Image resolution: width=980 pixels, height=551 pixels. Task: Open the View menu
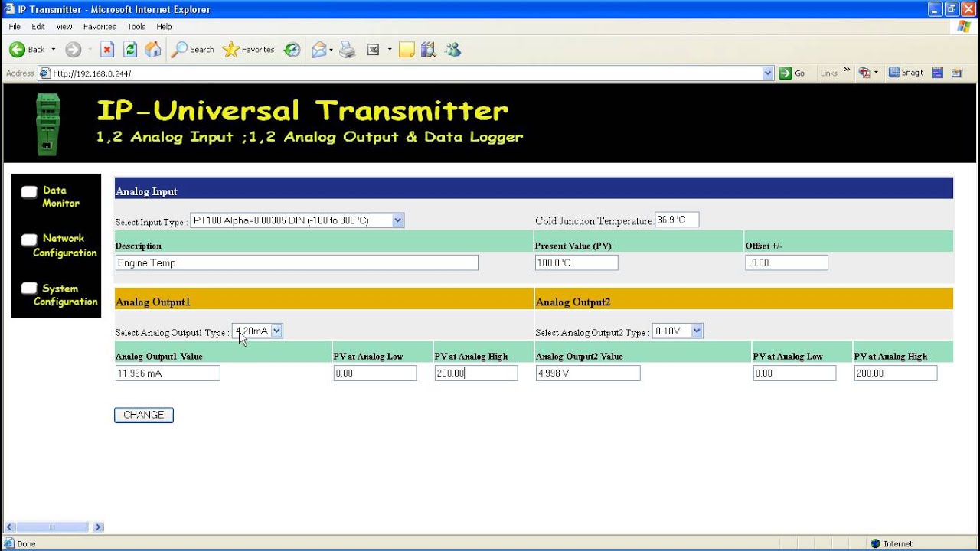[64, 27]
